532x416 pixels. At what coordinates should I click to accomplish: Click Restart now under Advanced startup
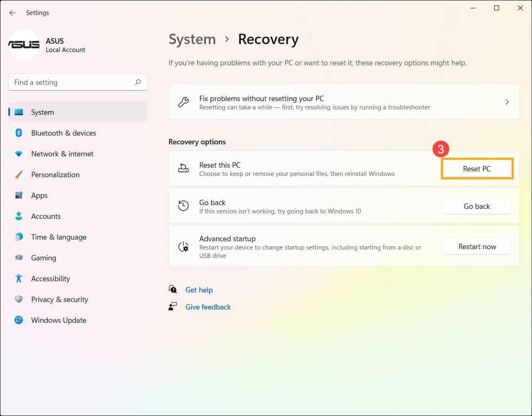pyautogui.click(x=477, y=246)
